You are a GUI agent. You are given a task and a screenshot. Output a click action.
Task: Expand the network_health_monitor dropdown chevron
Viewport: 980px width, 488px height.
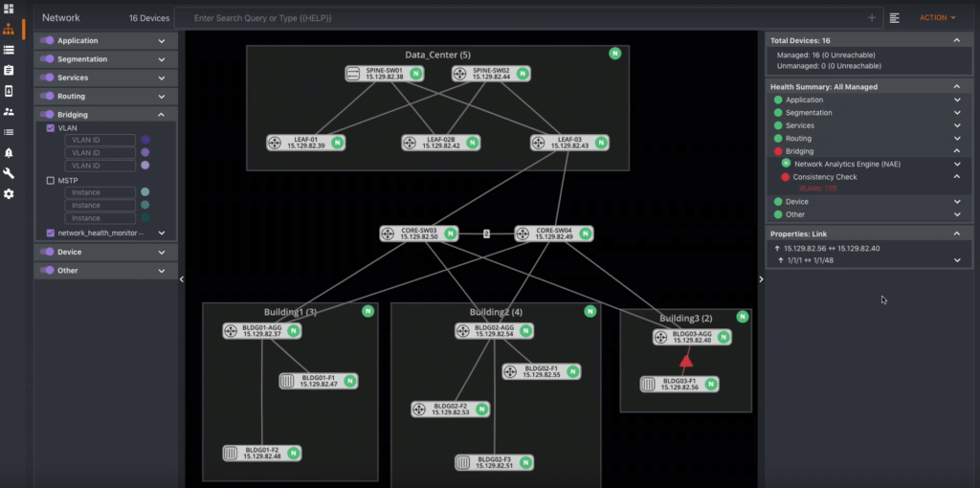coord(162,233)
